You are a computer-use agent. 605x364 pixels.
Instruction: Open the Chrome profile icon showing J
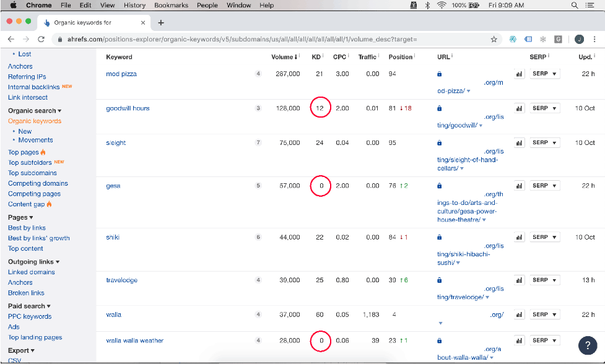pyautogui.click(x=579, y=39)
